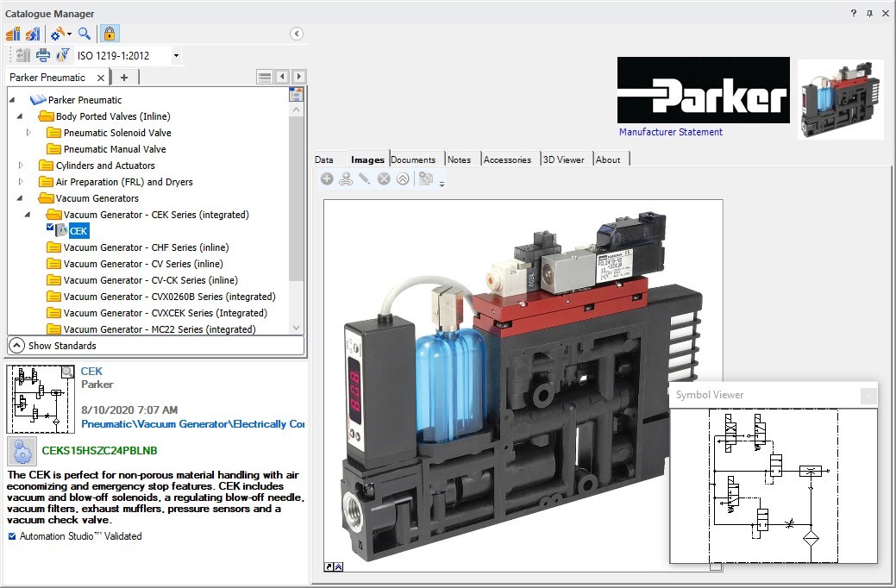Click the move-up chevron icon in Images toolbar
The width and height of the screenshot is (896, 588).
point(403,179)
